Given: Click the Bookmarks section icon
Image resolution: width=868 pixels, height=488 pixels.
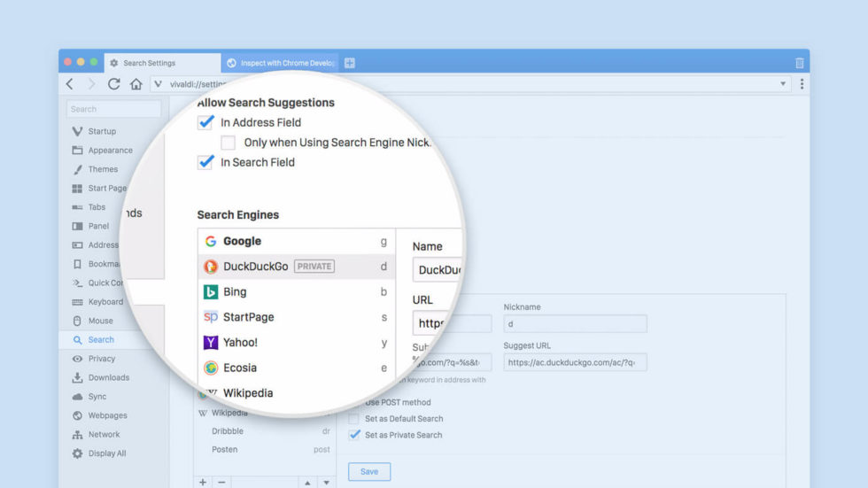Looking at the screenshot, I should coord(77,264).
